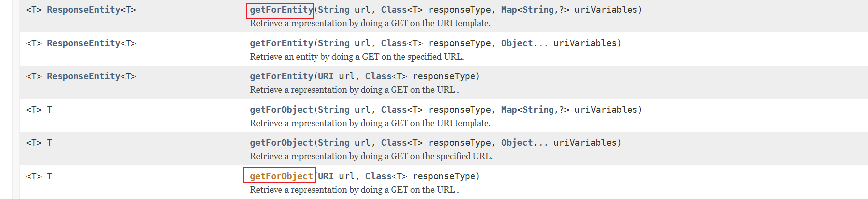This screenshot has height=199, width=868.
Task: Click Class type in last getForObject signature
Action: point(378,176)
